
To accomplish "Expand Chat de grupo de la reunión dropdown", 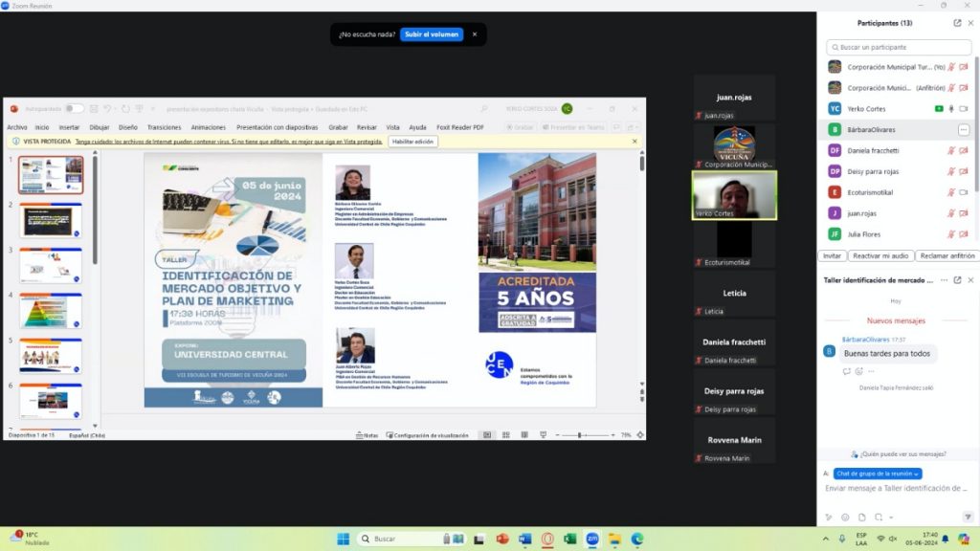I will (x=878, y=474).
